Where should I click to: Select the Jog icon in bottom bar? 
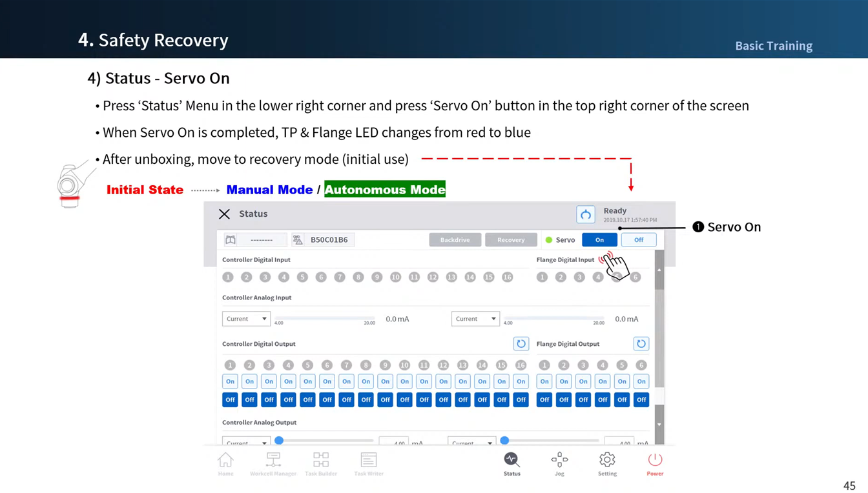click(559, 463)
